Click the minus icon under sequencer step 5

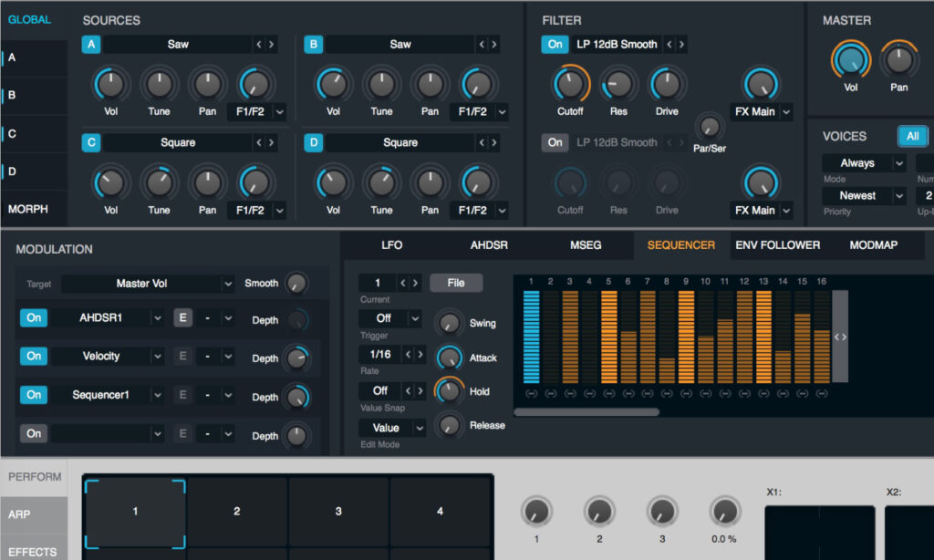(608, 393)
